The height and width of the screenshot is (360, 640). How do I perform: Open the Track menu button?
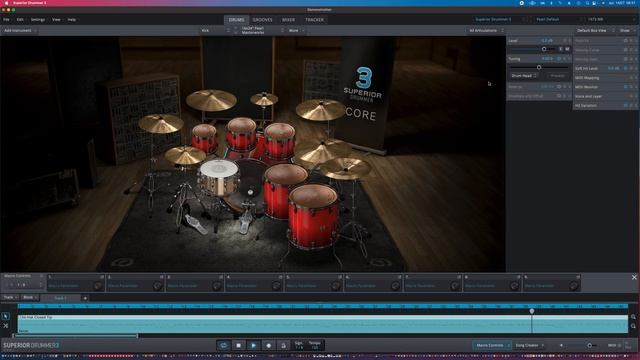pyautogui.click(x=10, y=298)
